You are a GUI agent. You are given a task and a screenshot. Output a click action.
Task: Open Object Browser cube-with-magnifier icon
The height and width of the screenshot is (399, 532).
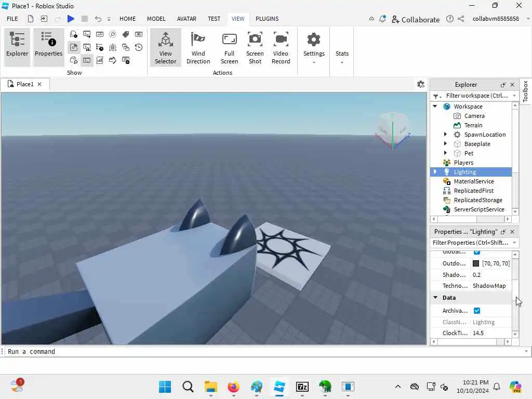pyautogui.click(x=74, y=60)
